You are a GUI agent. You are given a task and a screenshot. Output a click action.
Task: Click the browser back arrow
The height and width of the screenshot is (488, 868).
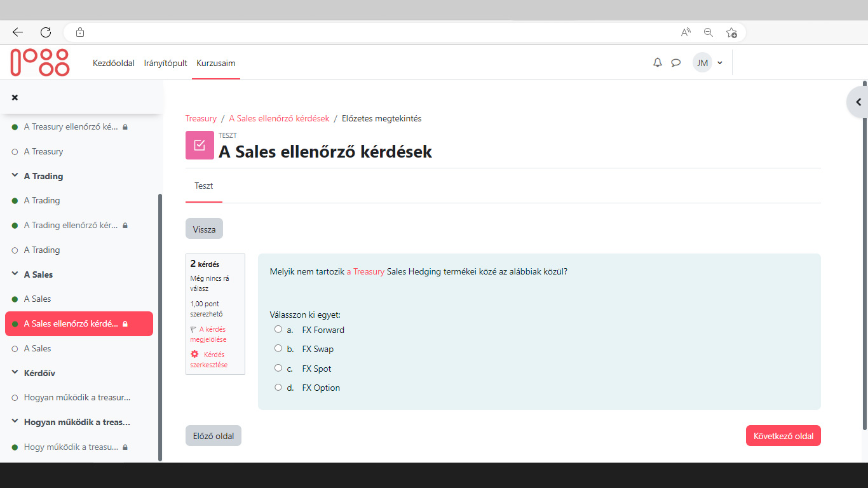click(18, 32)
